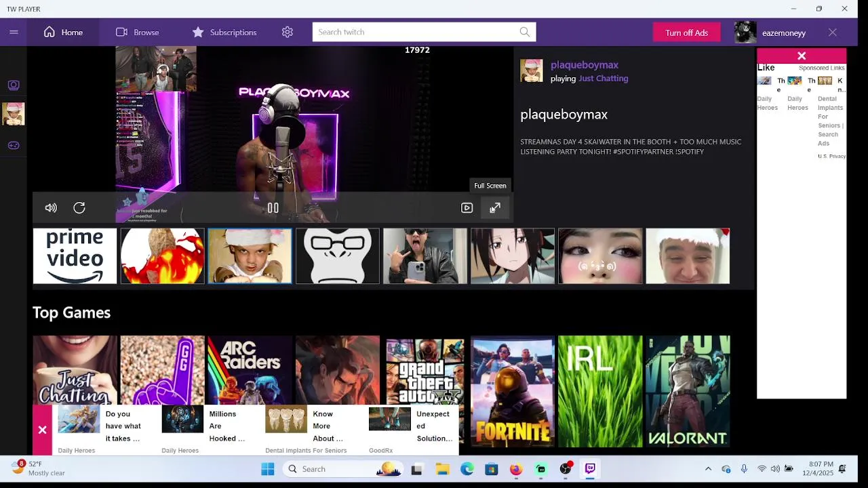
Task: Click the plaqueboymax avatar next to stream info
Action: point(532,71)
